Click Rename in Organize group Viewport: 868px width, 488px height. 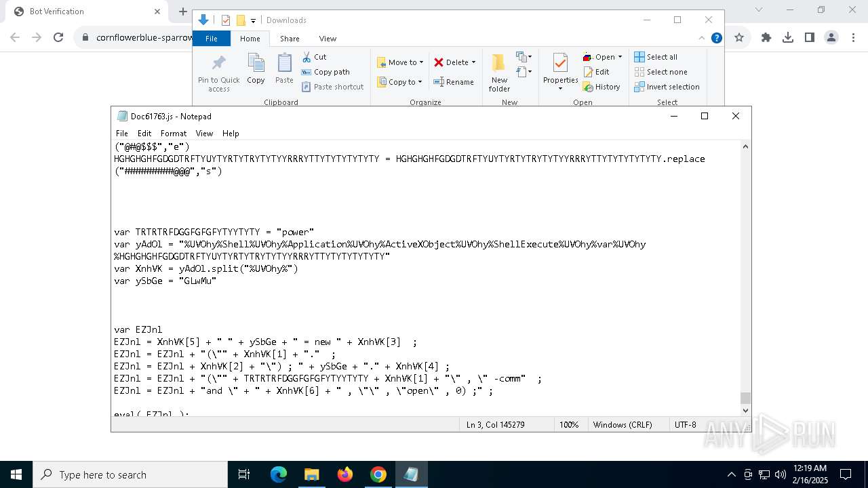(454, 82)
